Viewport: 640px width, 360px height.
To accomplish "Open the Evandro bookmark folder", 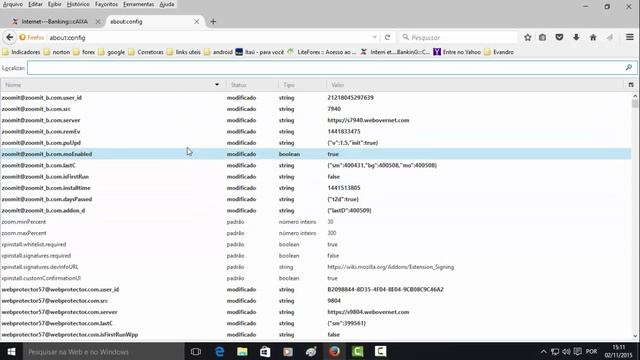I will pos(499,52).
